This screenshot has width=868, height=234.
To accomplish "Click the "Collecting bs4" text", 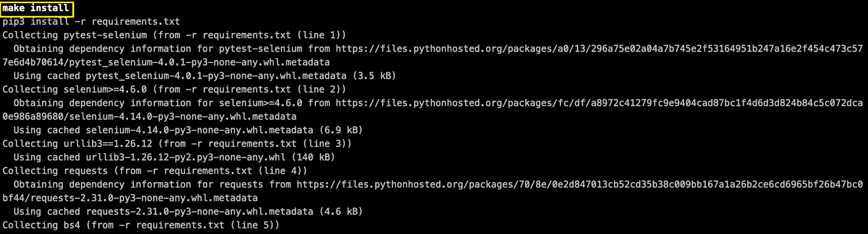I will tap(41, 225).
